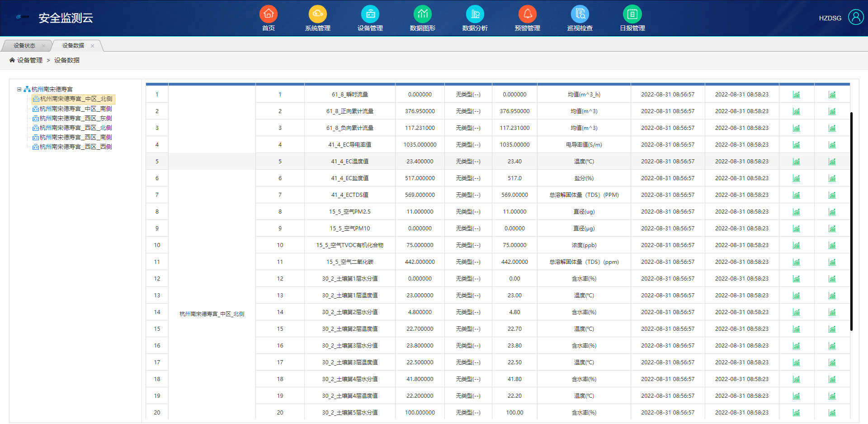This screenshot has height=424, width=868.
Task: Select tree node 杭州南宋德寿宫_西区_西侧
Action: (x=75, y=147)
